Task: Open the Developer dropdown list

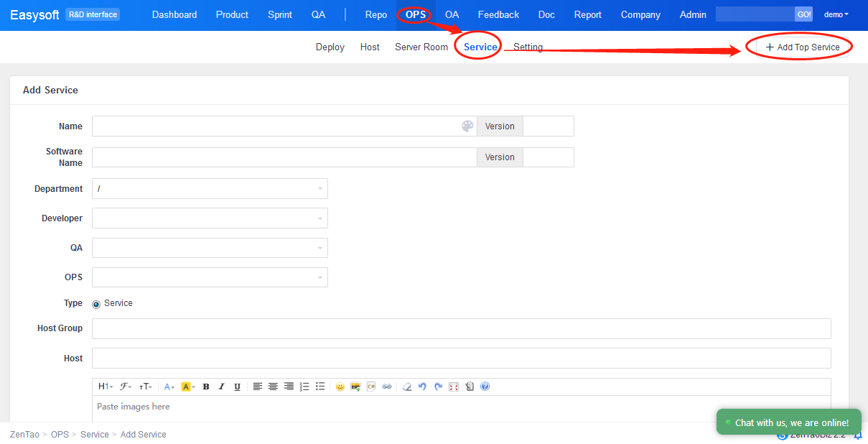Action: (x=210, y=218)
